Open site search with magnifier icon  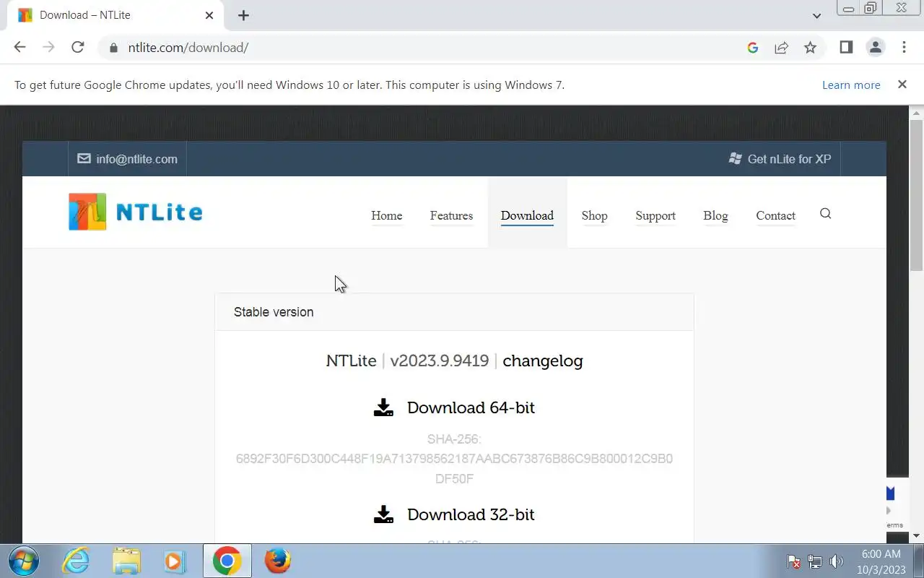[x=826, y=213]
